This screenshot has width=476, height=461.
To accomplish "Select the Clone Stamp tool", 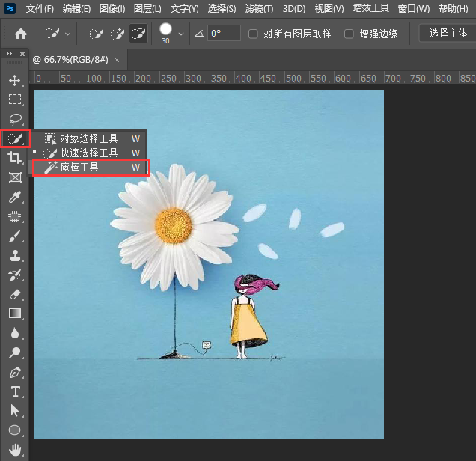I will pos(14,255).
